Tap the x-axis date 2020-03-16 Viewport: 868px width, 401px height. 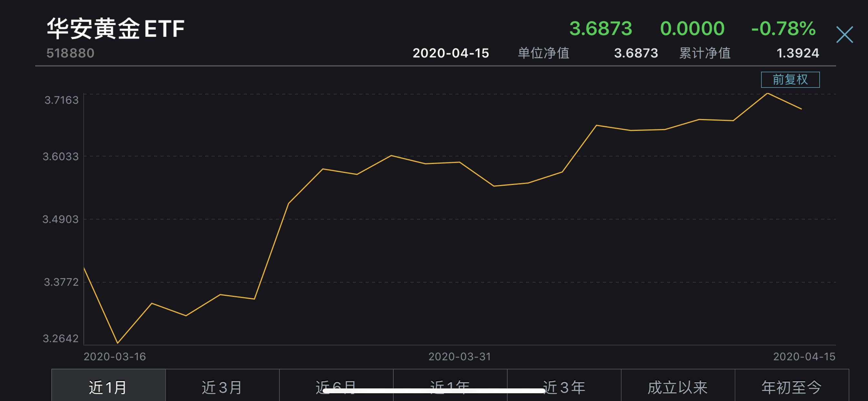click(x=115, y=356)
